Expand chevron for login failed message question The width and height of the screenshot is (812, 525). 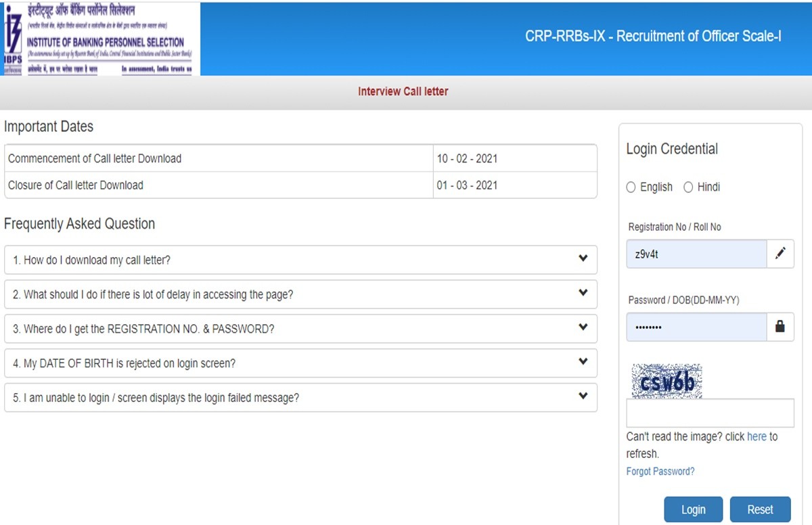point(583,397)
